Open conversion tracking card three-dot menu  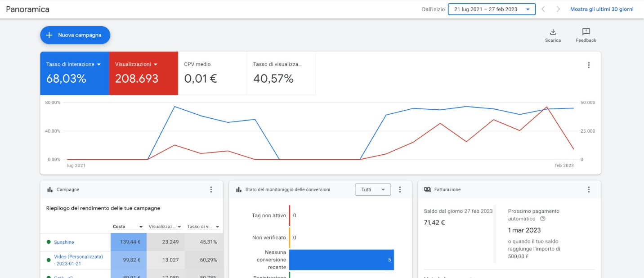[x=400, y=190]
